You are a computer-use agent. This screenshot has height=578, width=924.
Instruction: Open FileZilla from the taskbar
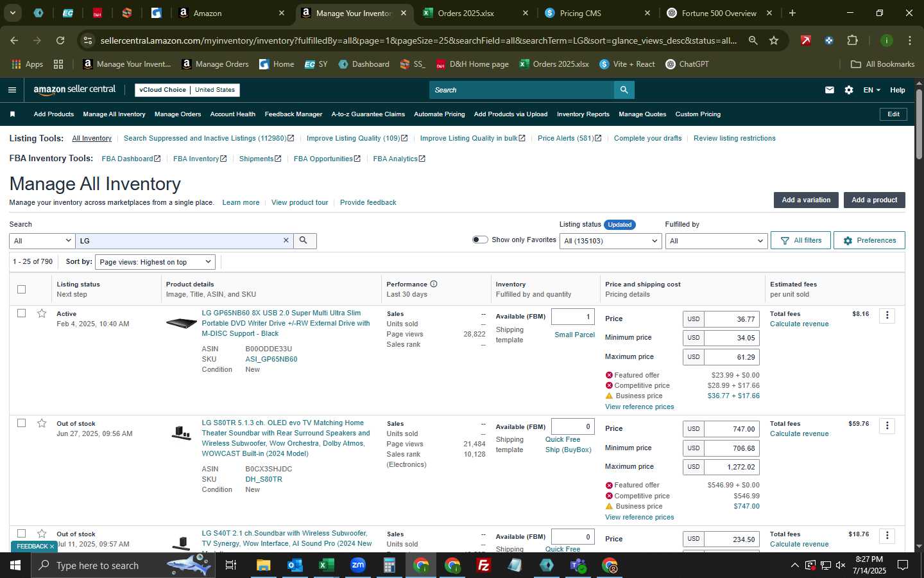pyautogui.click(x=484, y=565)
